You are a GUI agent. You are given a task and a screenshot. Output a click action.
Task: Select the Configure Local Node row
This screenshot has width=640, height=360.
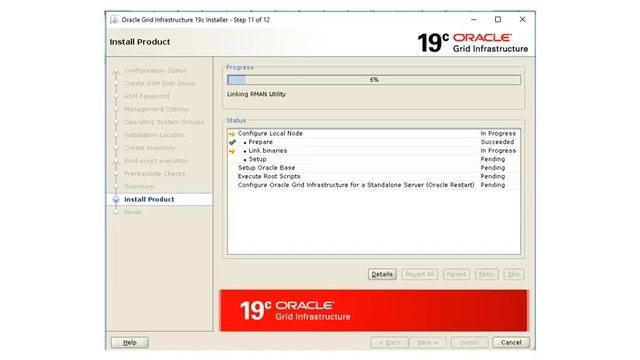tap(373, 133)
